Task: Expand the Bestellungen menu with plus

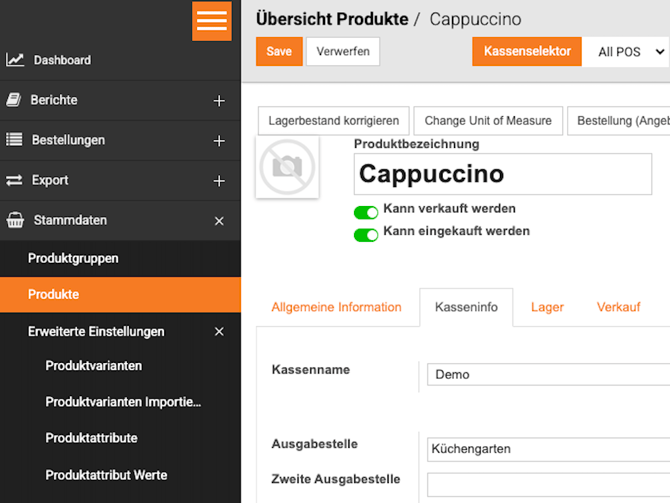Action: click(219, 141)
